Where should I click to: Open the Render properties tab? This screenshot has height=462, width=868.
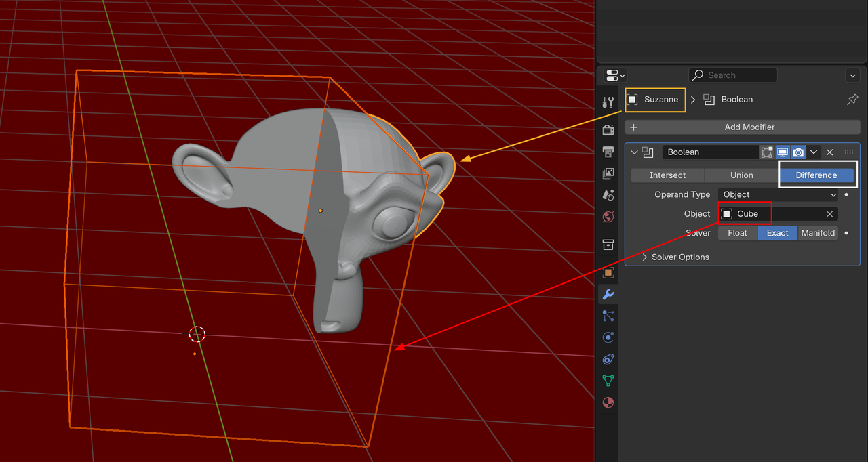click(608, 129)
